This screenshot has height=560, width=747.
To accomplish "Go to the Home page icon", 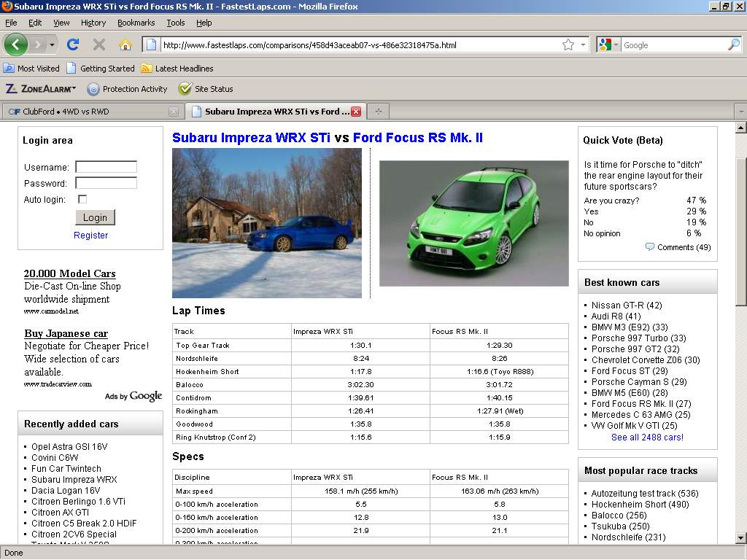I will [x=125, y=44].
